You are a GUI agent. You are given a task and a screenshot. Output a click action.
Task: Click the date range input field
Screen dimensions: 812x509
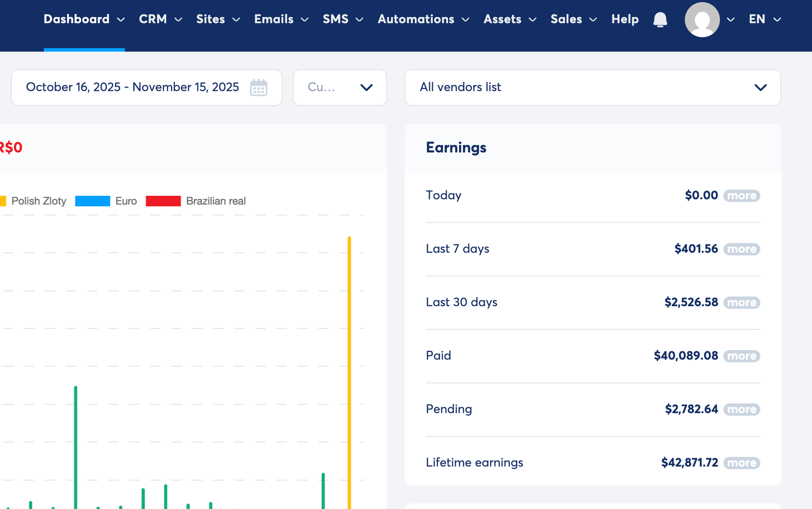pos(133,88)
